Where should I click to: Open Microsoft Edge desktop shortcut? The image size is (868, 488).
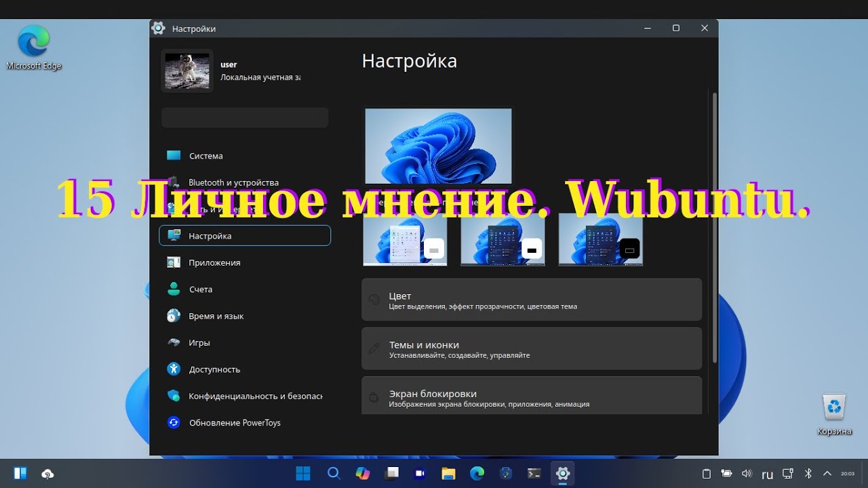click(x=33, y=47)
